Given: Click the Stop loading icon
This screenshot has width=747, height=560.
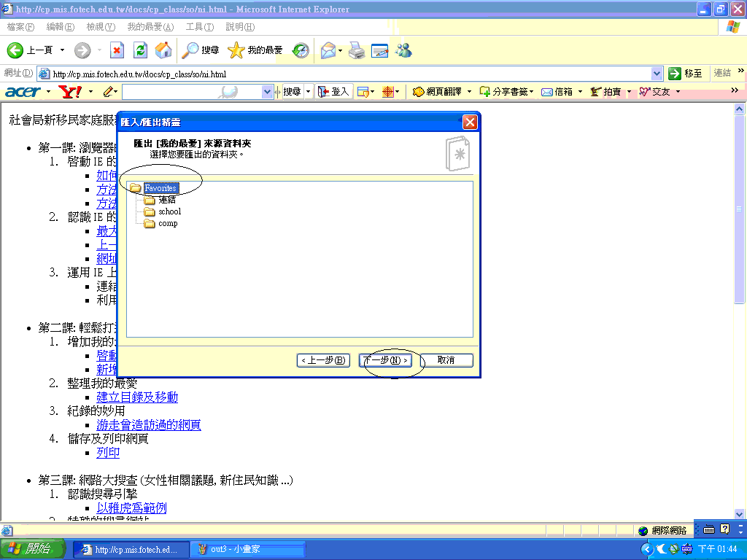Looking at the screenshot, I should coord(117,50).
